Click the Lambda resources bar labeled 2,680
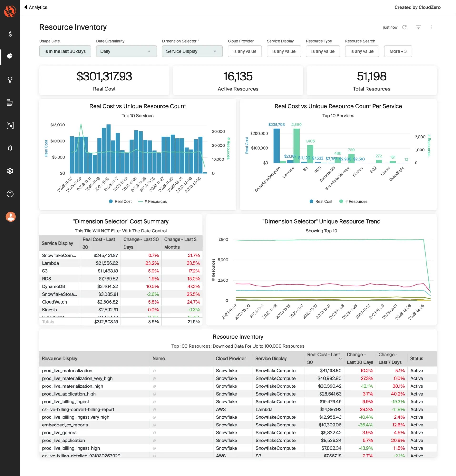456x476 pixels. pos(296,146)
